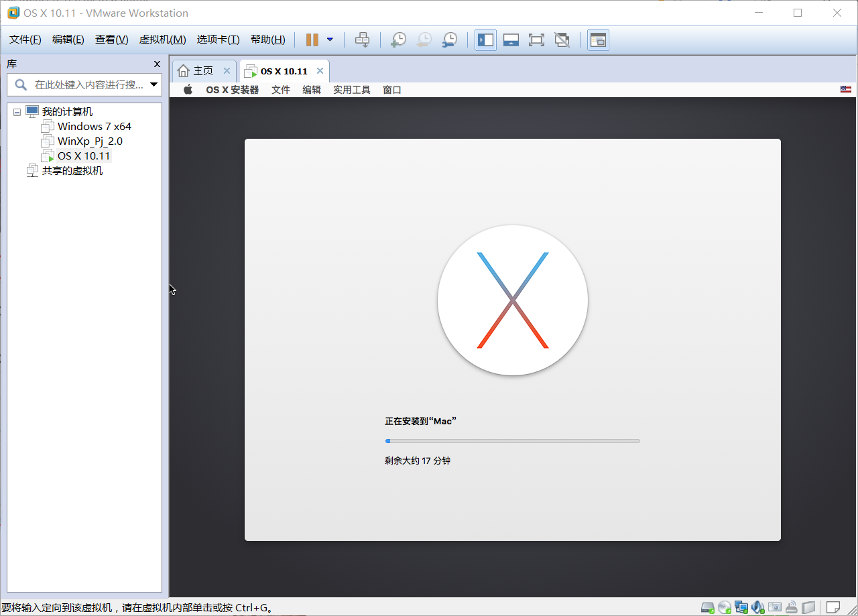Click the camera device status icon
858x616 pixels.
coord(775,607)
